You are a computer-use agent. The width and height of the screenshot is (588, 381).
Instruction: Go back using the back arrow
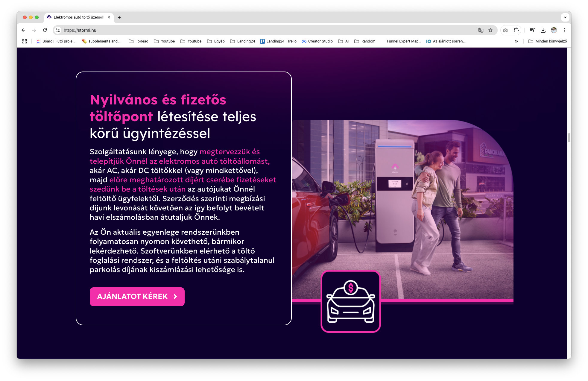pyautogui.click(x=23, y=30)
